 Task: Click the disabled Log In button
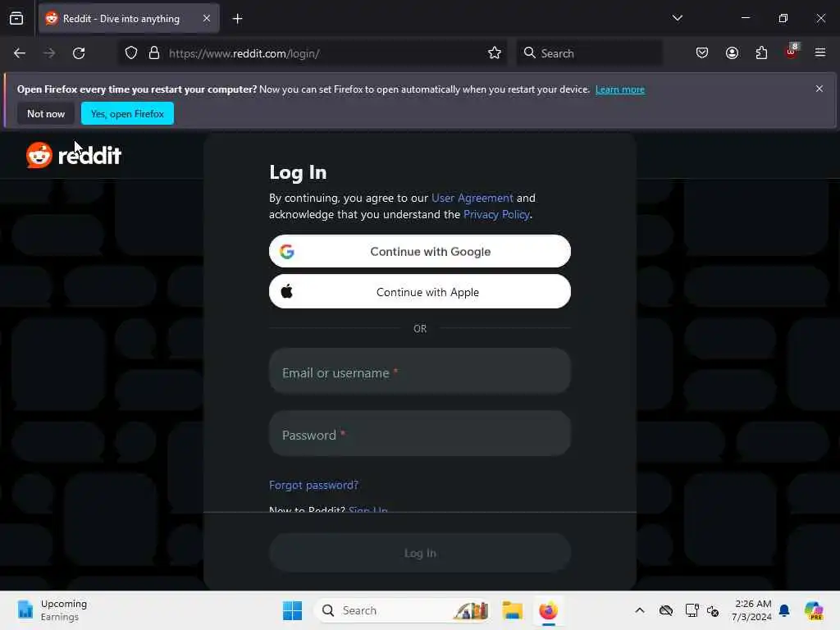pyautogui.click(x=419, y=553)
